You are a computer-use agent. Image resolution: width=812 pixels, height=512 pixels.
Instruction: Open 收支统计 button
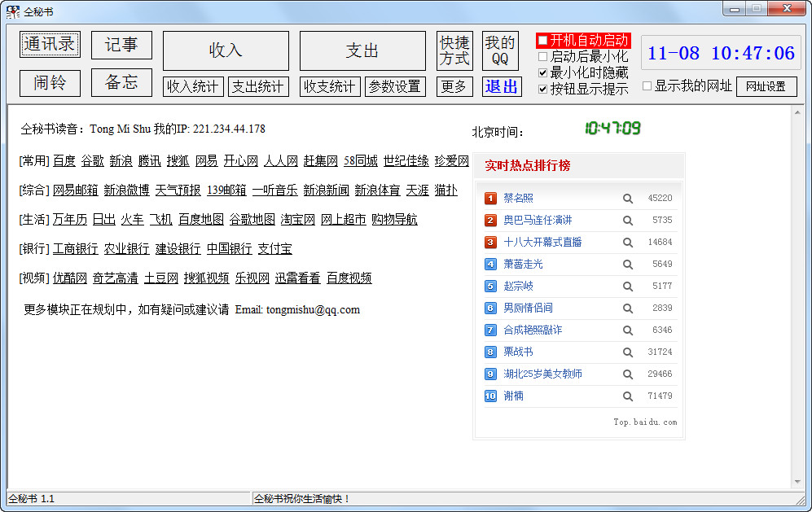coord(330,86)
